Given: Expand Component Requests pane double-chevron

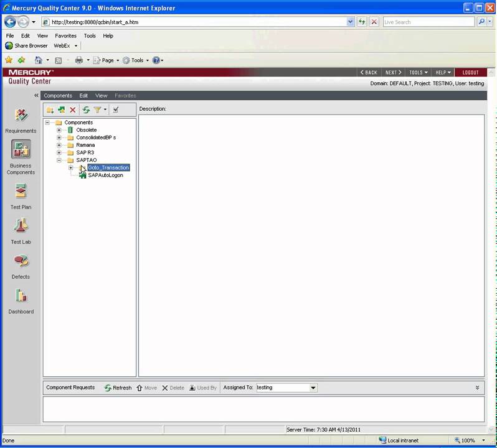Looking at the screenshot, I should 477,388.
